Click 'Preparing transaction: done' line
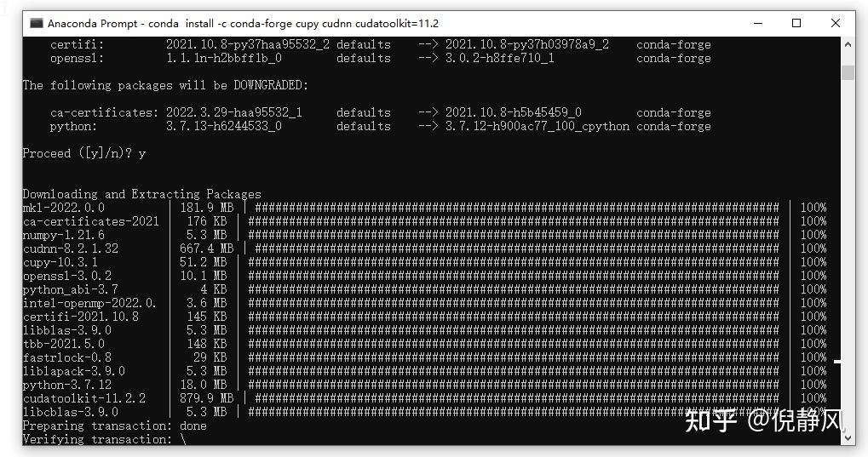Image resolution: width=868 pixels, height=457 pixels. pos(115,426)
